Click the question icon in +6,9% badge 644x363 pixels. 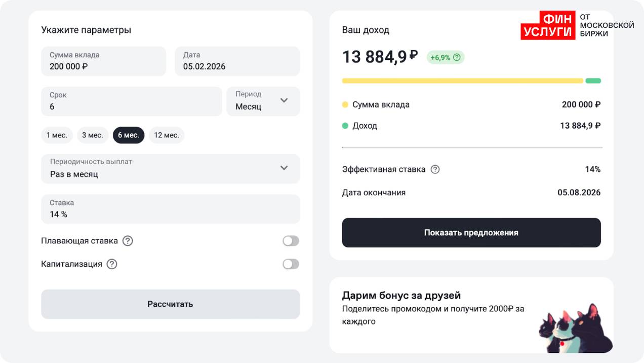457,57
